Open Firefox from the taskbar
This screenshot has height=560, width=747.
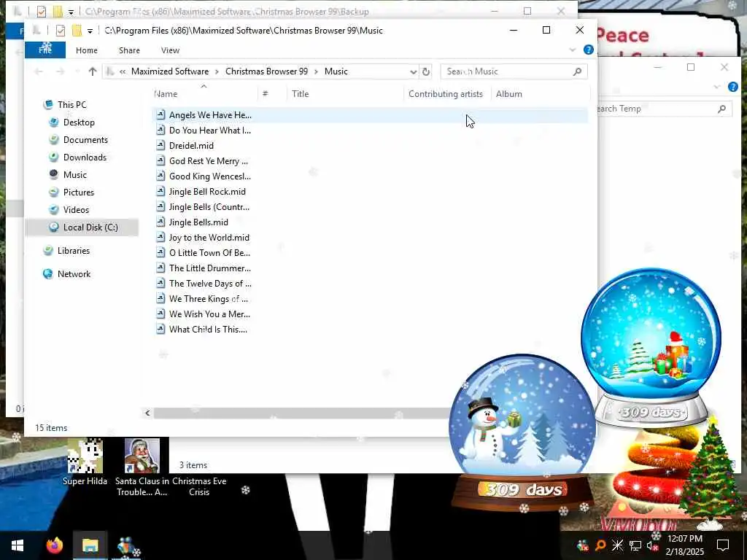54,545
